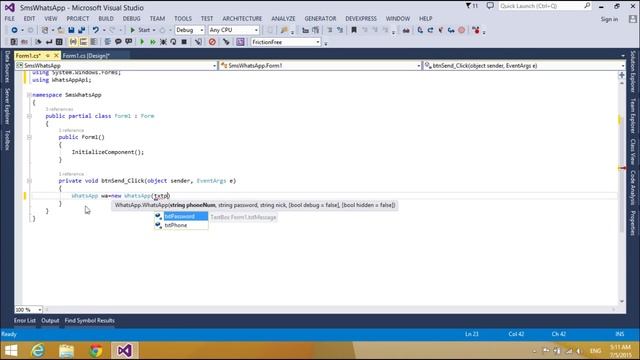
Task: Open the HELP menu
Action: [x=425, y=19]
